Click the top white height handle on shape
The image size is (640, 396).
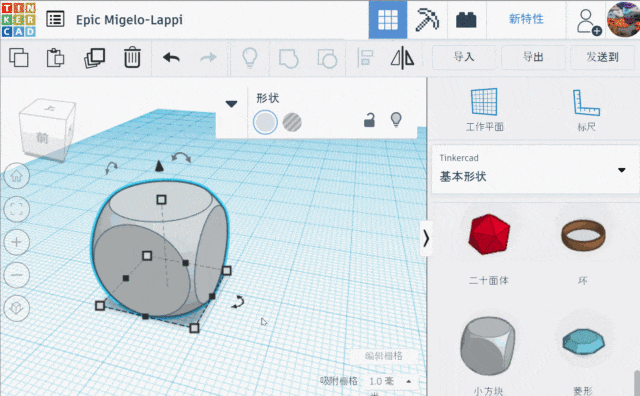pos(161,199)
